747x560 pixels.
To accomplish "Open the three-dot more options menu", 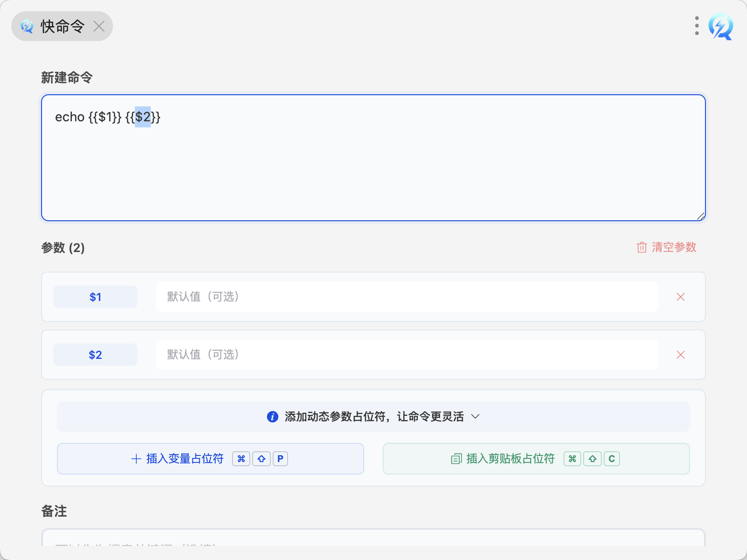I will pos(697,26).
